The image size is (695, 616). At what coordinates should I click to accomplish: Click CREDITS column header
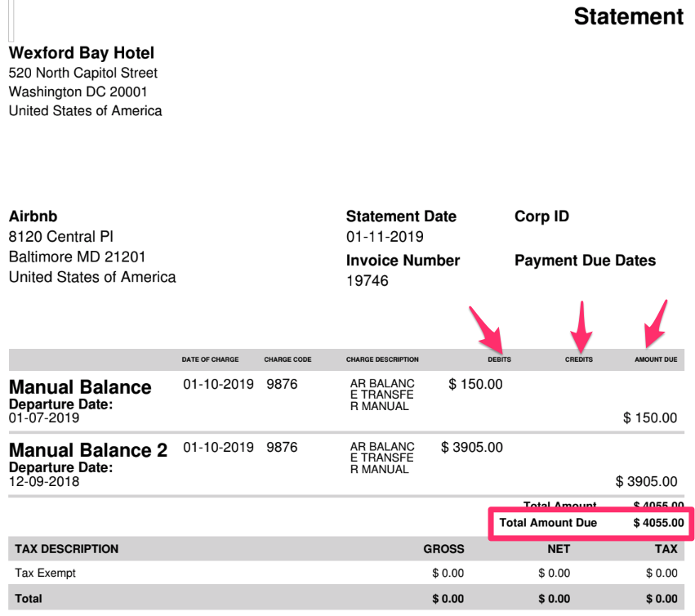[x=579, y=359]
